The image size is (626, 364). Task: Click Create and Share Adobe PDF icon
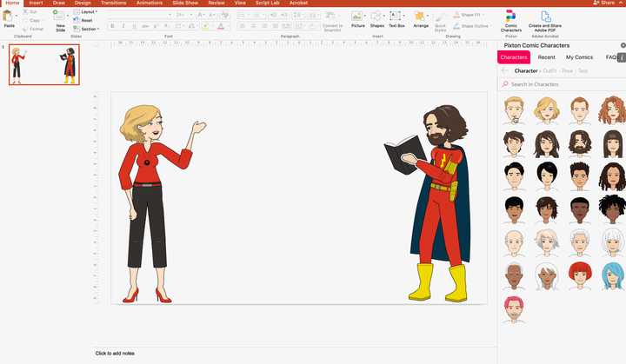(x=545, y=17)
